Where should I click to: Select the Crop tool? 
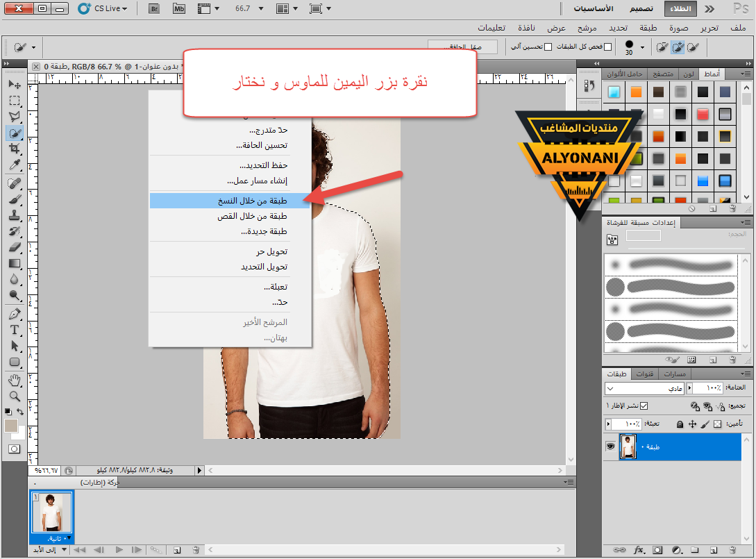(15, 148)
